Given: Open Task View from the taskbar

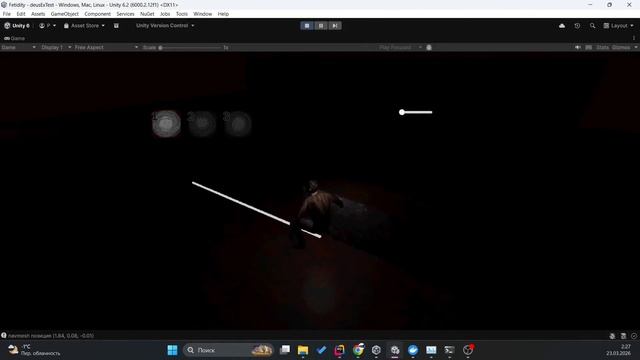Looking at the screenshot, I should click(285, 350).
